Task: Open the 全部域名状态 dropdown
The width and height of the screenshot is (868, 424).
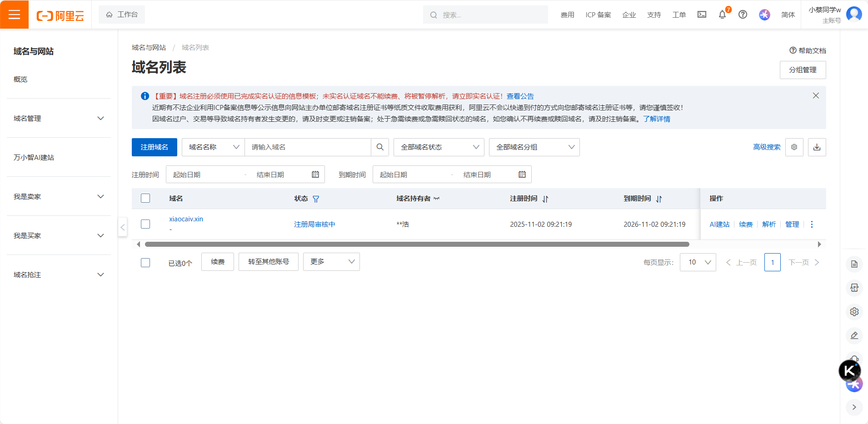Action: click(438, 147)
